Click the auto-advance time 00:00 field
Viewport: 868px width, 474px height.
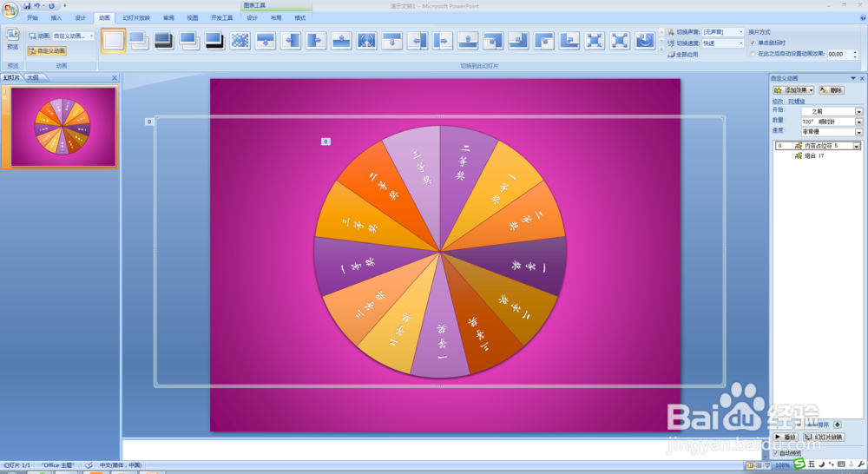click(x=839, y=55)
